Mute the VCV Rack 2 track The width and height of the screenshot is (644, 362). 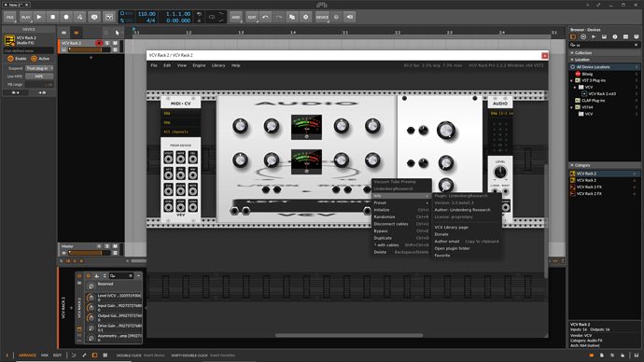pos(116,43)
